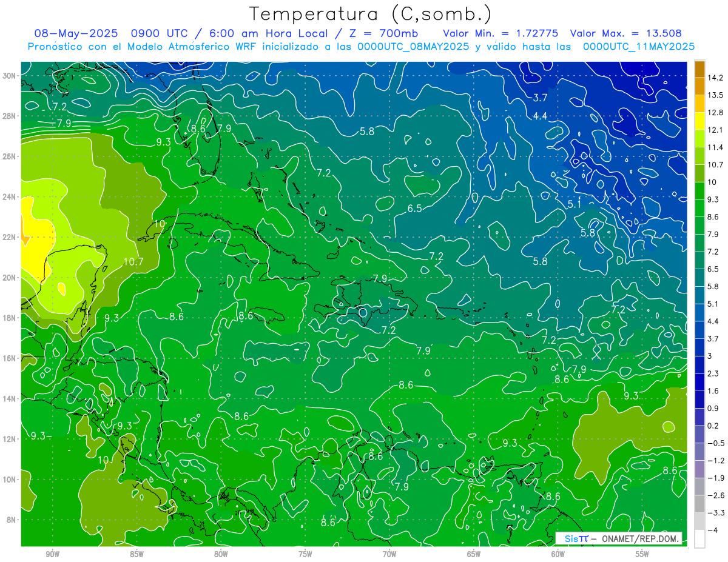Pick the yellow legend swatch between 12.1 and 12.8
The width and height of the screenshot is (728, 562).
tap(699, 121)
